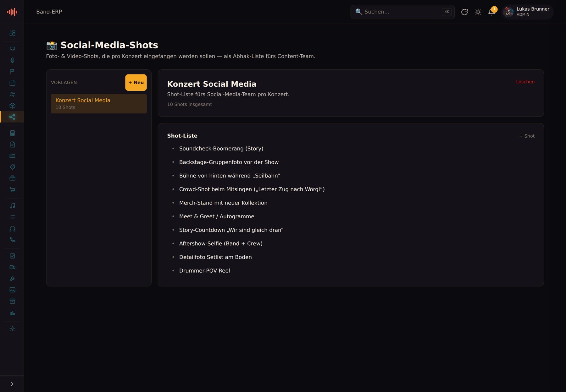Select the flag icon in sidebar

click(x=12, y=72)
